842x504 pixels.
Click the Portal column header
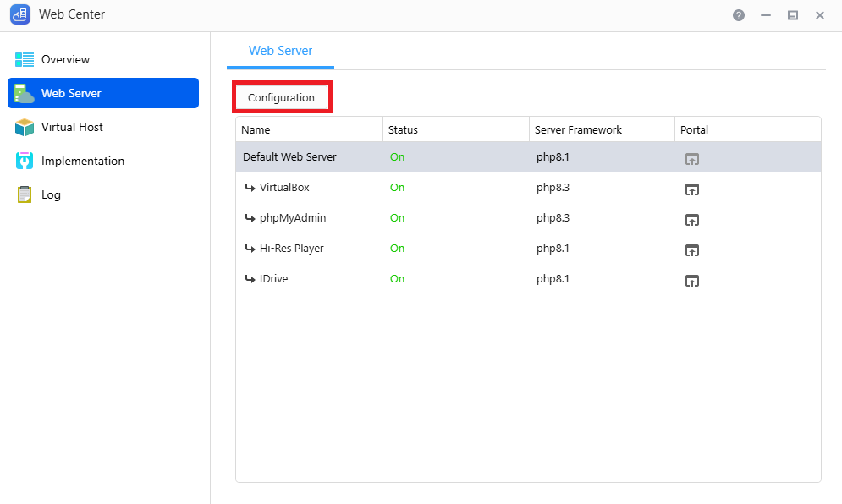pyautogui.click(x=747, y=129)
